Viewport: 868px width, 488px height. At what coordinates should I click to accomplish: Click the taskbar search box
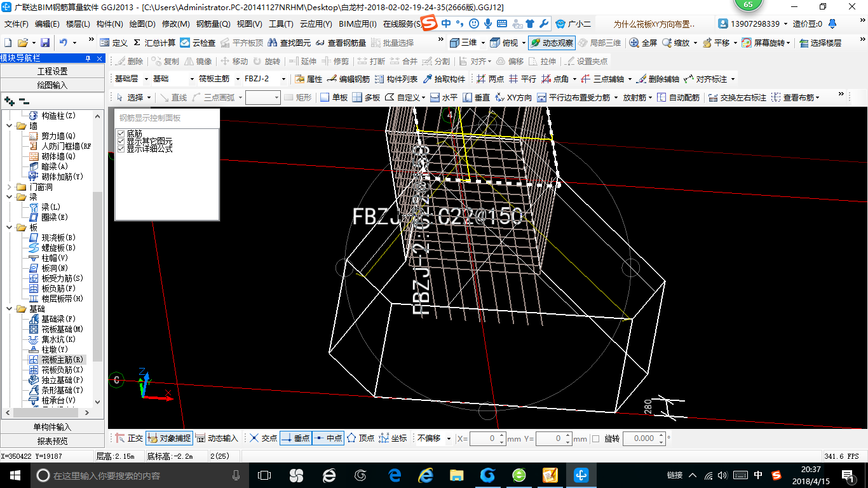pyautogui.click(x=139, y=475)
